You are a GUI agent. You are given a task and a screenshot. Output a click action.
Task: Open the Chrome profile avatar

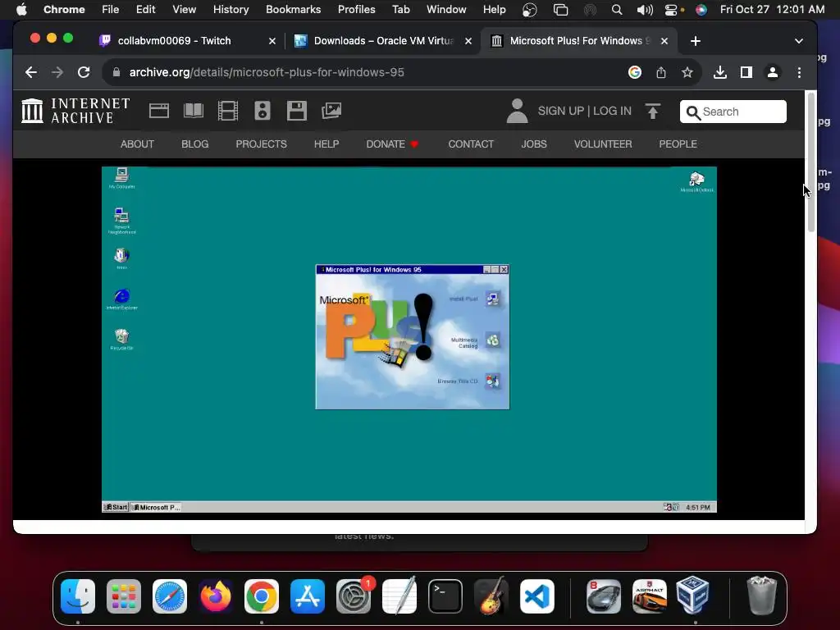(x=773, y=72)
